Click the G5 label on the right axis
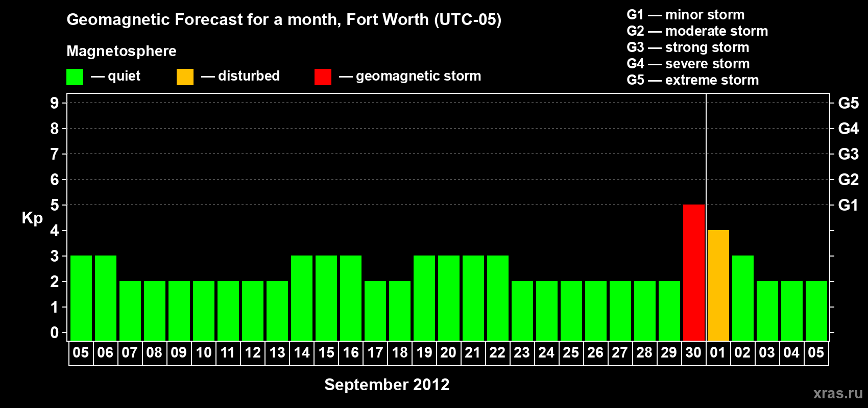868x408 pixels. pos(849,103)
